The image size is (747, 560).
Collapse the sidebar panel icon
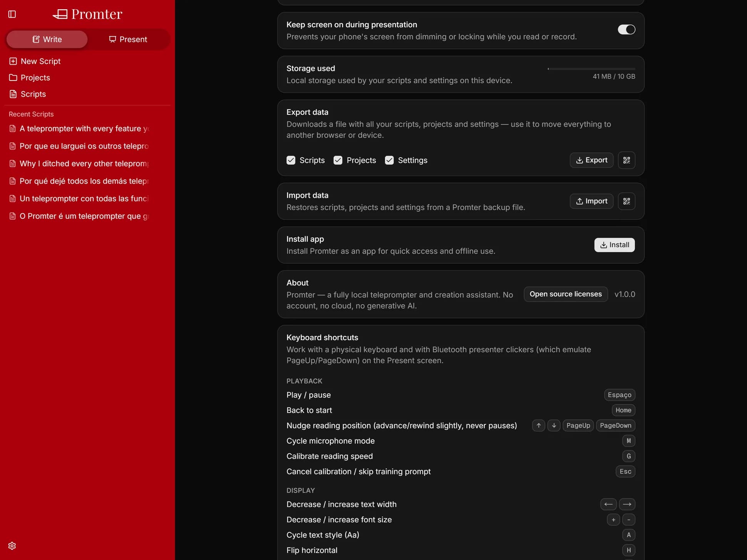12,14
